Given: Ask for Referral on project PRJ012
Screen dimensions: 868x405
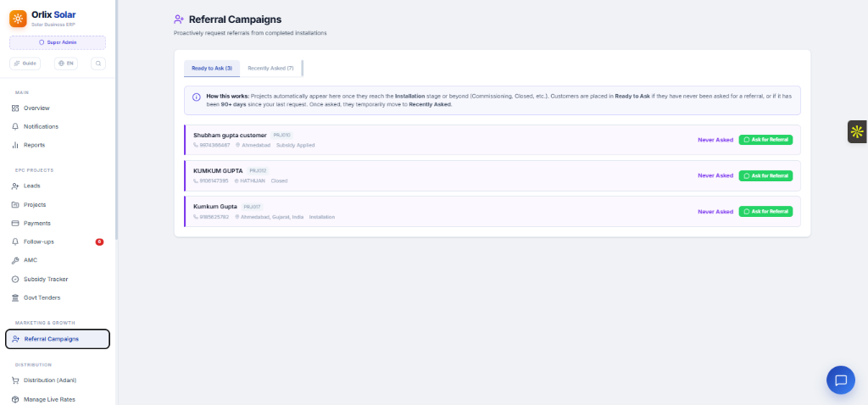Looking at the screenshot, I should tap(765, 175).
